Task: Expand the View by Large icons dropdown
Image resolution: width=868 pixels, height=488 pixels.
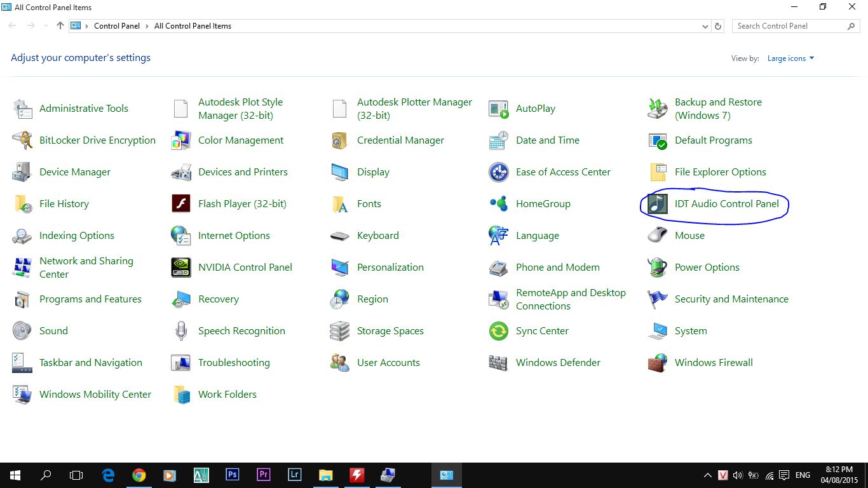Action: coord(790,58)
